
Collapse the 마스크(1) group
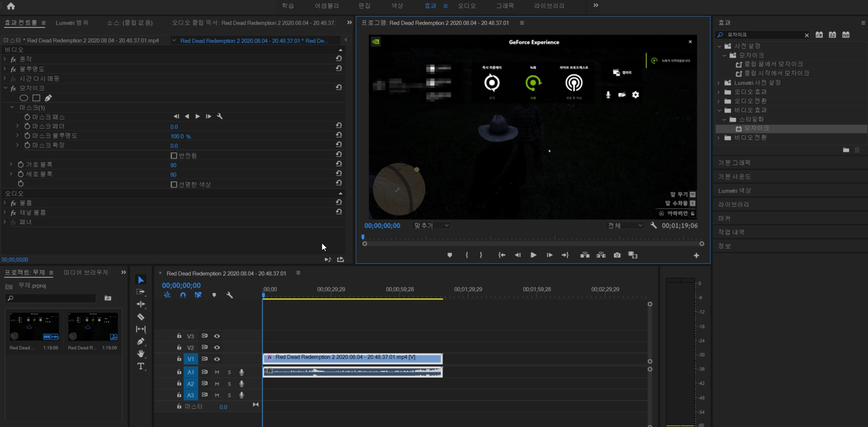pos(12,107)
